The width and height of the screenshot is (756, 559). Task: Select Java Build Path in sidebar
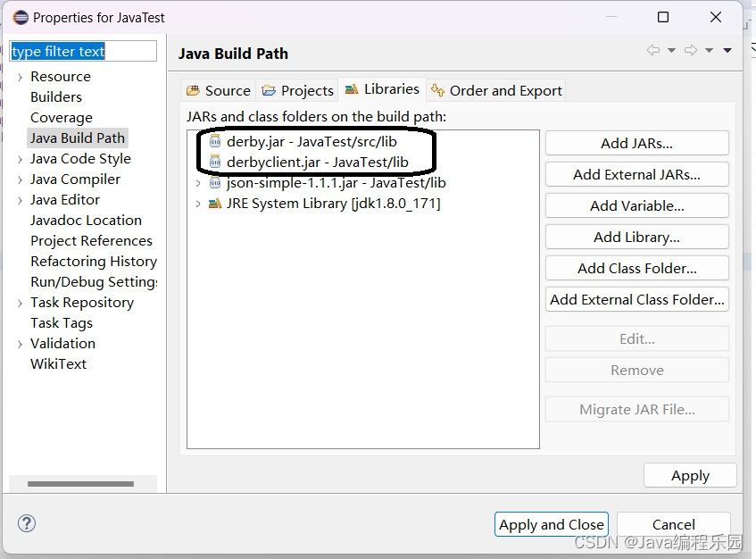77,138
